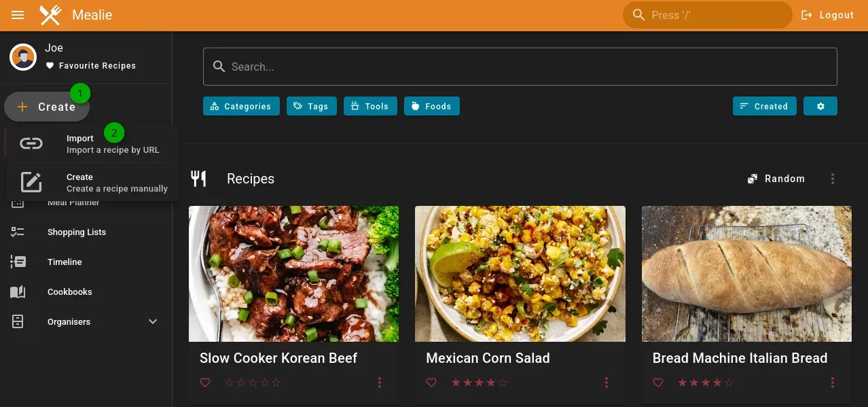This screenshot has width=868, height=407.
Task: Click the username Joe
Action: (x=54, y=48)
